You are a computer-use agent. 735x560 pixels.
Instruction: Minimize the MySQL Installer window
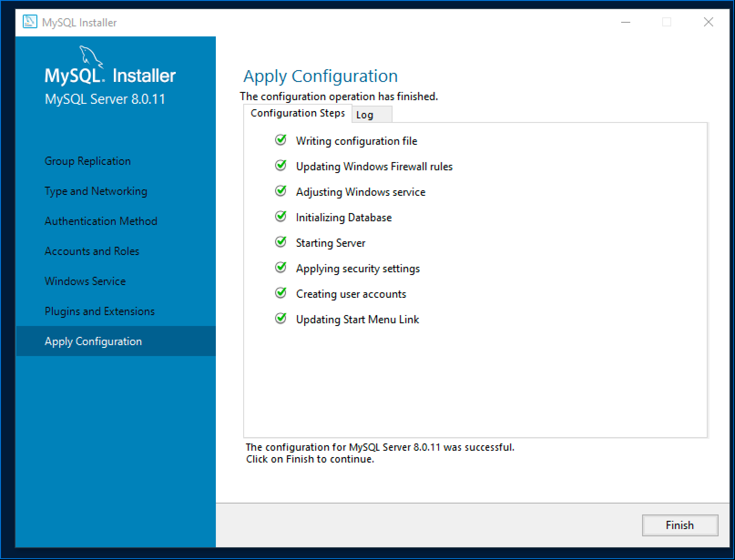(x=626, y=22)
